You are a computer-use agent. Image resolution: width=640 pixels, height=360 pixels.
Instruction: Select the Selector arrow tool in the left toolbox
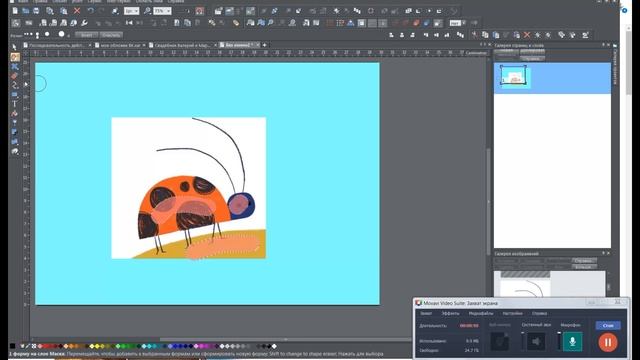coord(15,47)
